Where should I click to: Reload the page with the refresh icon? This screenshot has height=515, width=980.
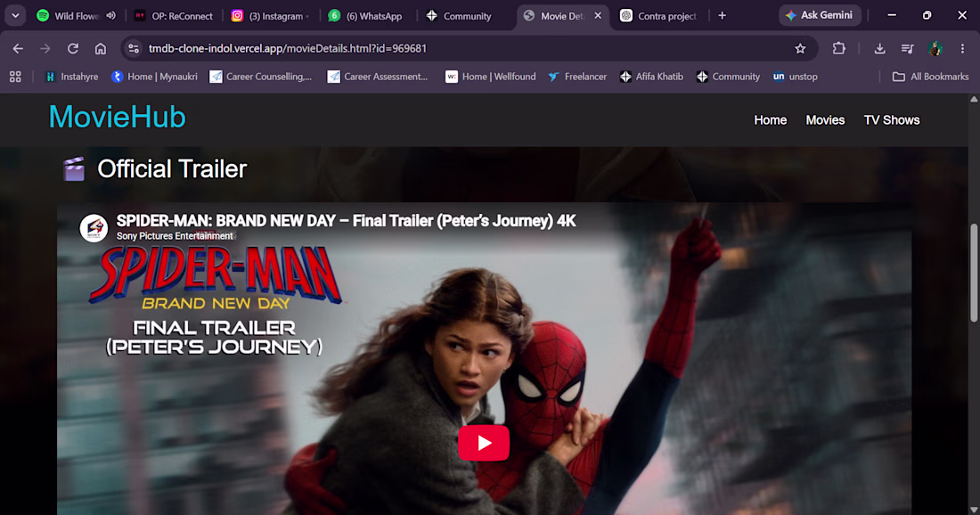point(73,49)
